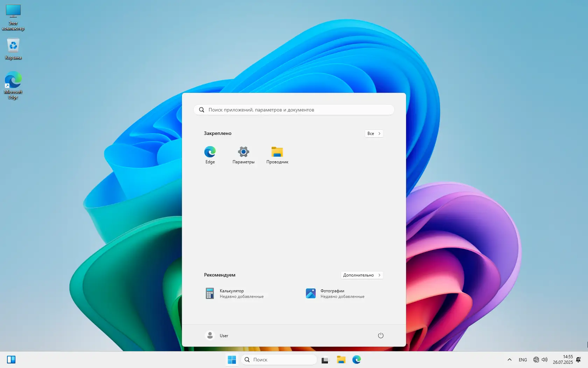This screenshot has height=368, width=588.
Task: Expand all apps with Все button
Action: 374,134
